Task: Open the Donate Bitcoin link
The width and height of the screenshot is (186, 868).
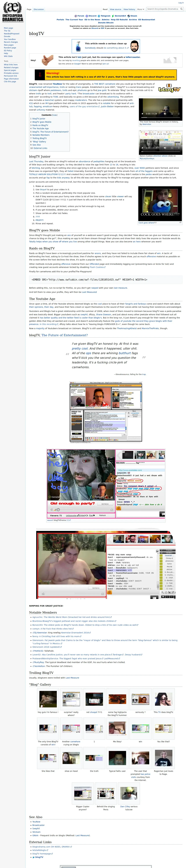Action: coord(106,23)
